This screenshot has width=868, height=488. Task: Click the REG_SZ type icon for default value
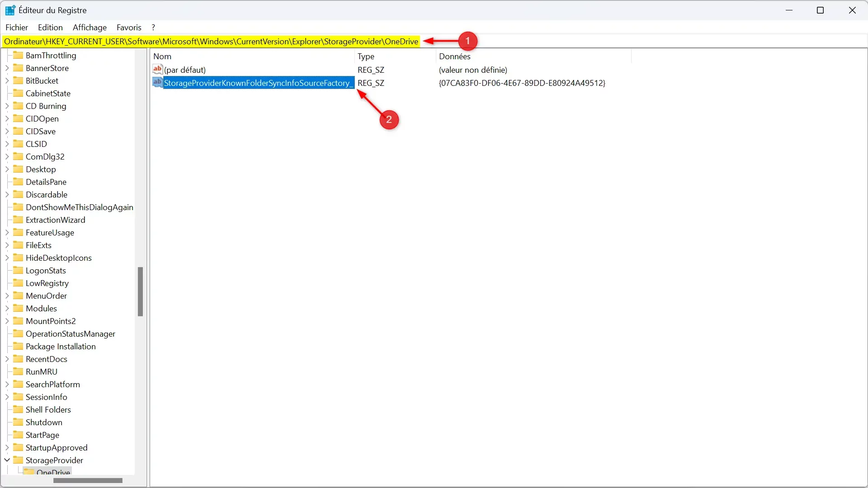[x=157, y=70]
